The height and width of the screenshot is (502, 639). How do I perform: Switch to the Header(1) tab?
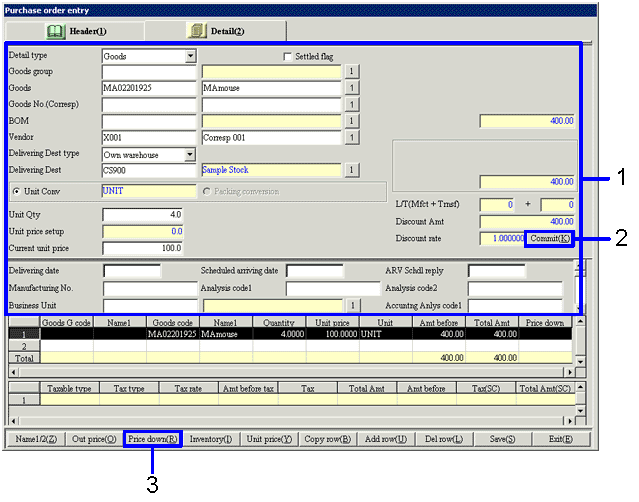coord(75,31)
